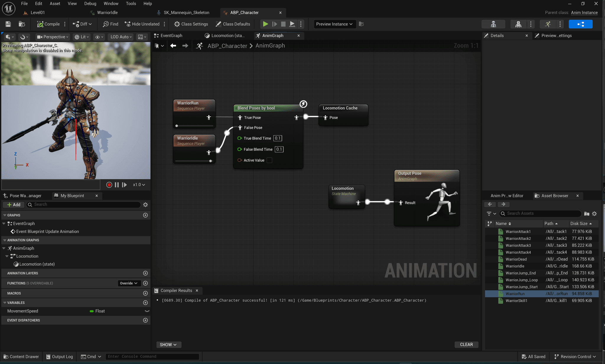Image resolution: width=605 pixels, height=364 pixels.
Task: Toggle MovementSpeed variable visibility eye
Action: point(147,311)
